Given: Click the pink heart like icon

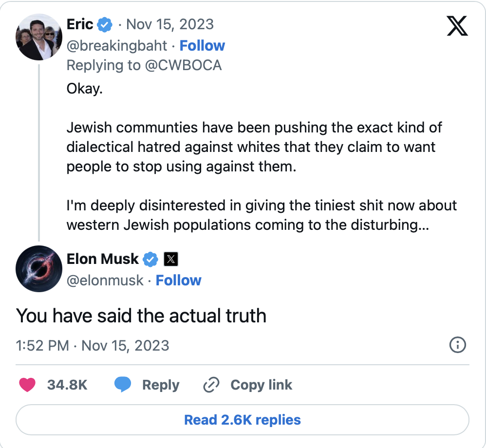Looking at the screenshot, I should [x=27, y=385].
